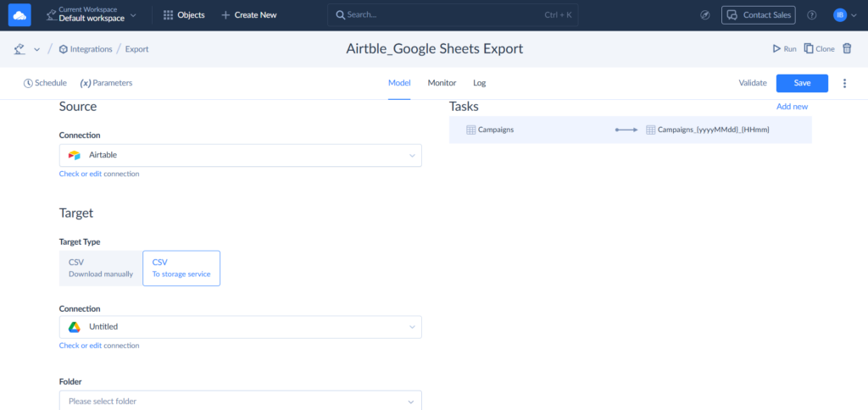The width and height of the screenshot is (868, 410).
Task: Open the three-dot more options menu
Action: (x=844, y=83)
